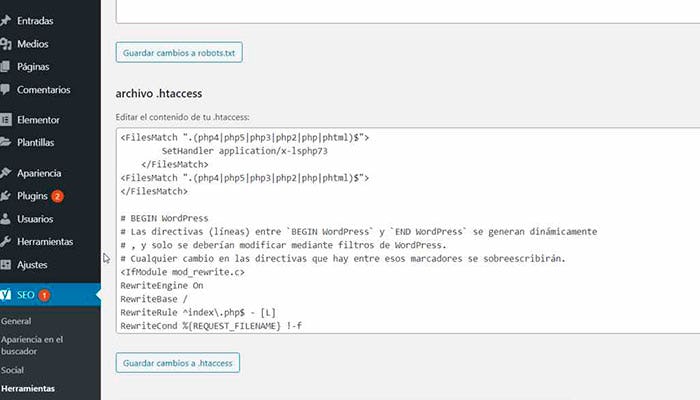This screenshot has width=700, height=400.
Task: Click the Elementor logo icon
Action: (x=6, y=119)
